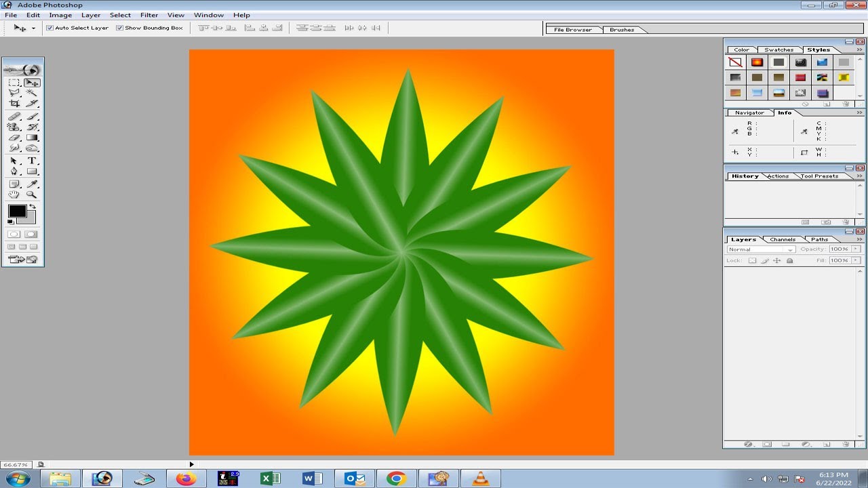Select the Slice tool
This screenshot has height=488, width=868.
pyautogui.click(x=32, y=103)
